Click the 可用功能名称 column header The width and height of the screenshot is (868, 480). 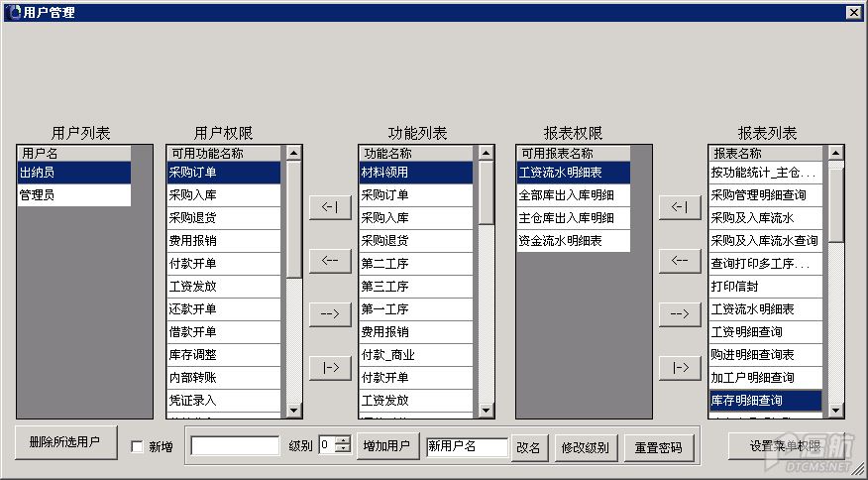pyautogui.click(x=224, y=154)
